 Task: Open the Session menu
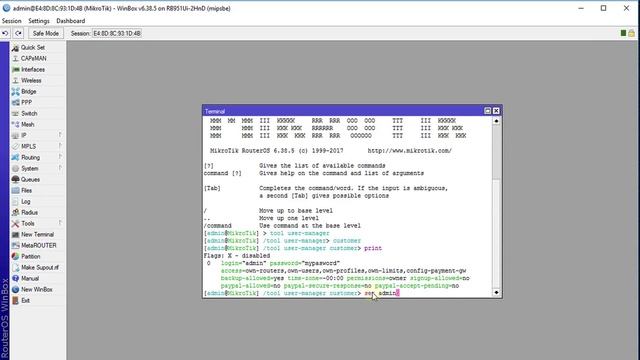(11, 21)
